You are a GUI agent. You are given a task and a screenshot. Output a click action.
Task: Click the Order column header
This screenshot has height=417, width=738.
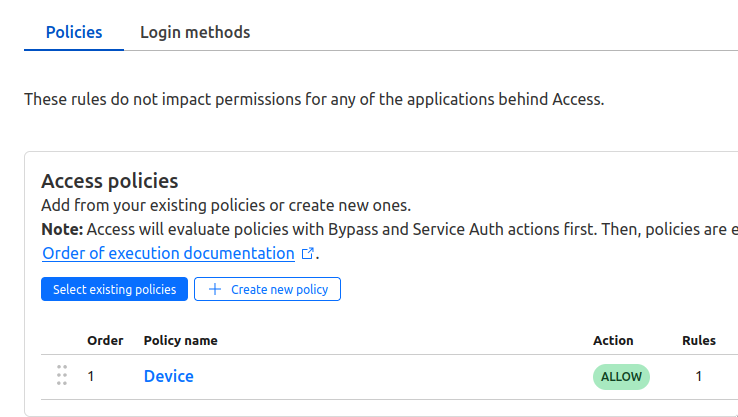tap(105, 340)
